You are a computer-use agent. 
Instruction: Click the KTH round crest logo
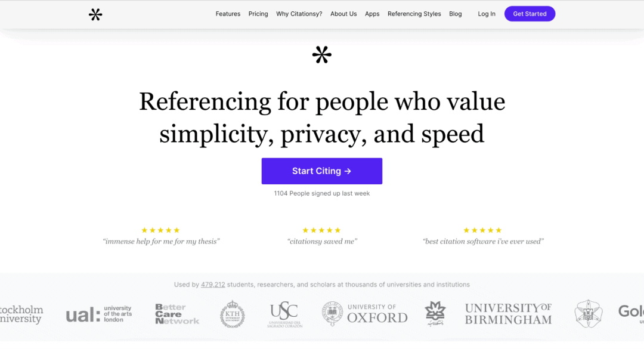(x=232, y=314)
